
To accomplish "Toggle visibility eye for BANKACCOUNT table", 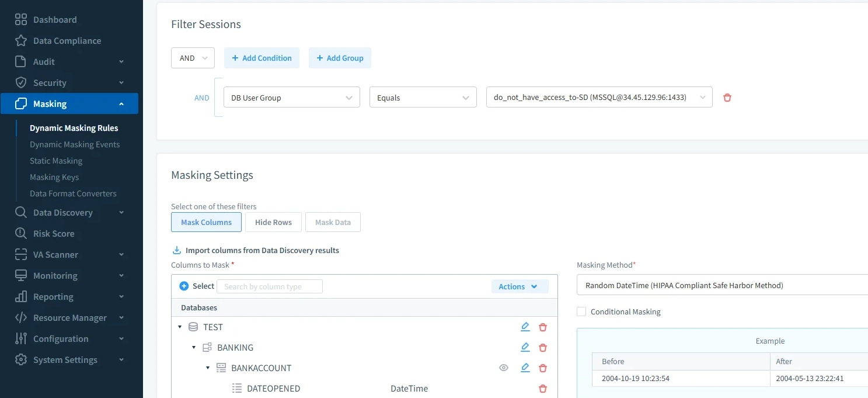I will (503, 368).
